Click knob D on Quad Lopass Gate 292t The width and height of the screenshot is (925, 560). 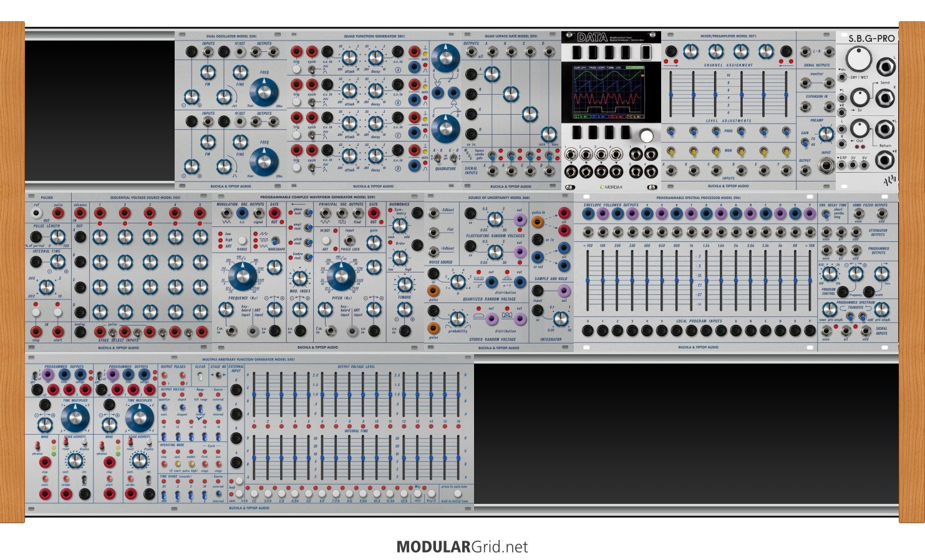pyautogui.click(x=548, y=134)
